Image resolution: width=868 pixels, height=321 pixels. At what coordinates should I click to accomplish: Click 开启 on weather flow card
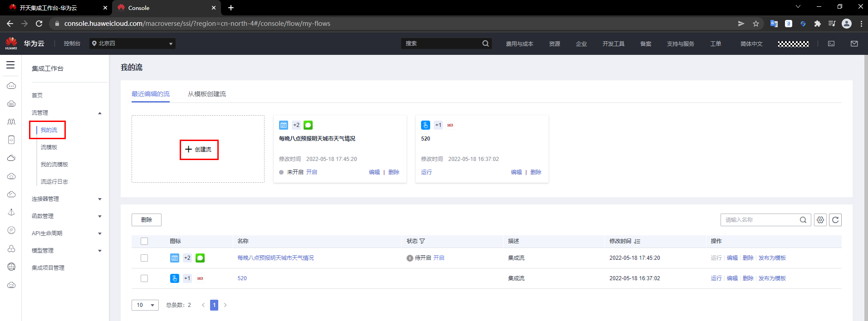(x=312, y=172)
